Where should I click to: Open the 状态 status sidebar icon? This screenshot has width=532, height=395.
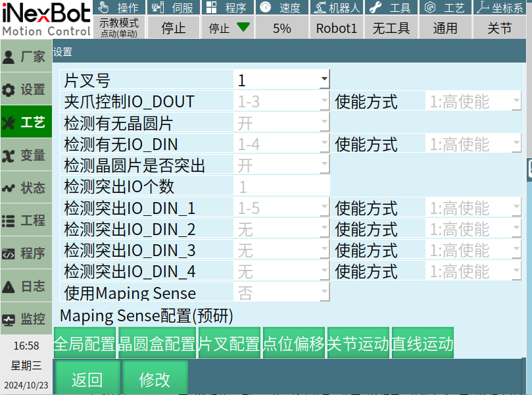click(x=9, y=188)
